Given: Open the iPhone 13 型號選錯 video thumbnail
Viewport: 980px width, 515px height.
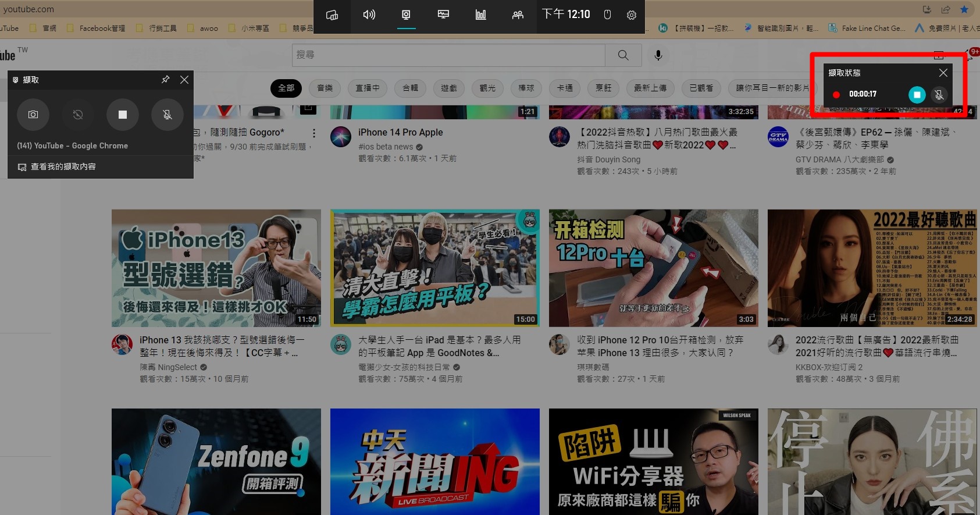Looking at the screenshot, I should pos(216,268).
